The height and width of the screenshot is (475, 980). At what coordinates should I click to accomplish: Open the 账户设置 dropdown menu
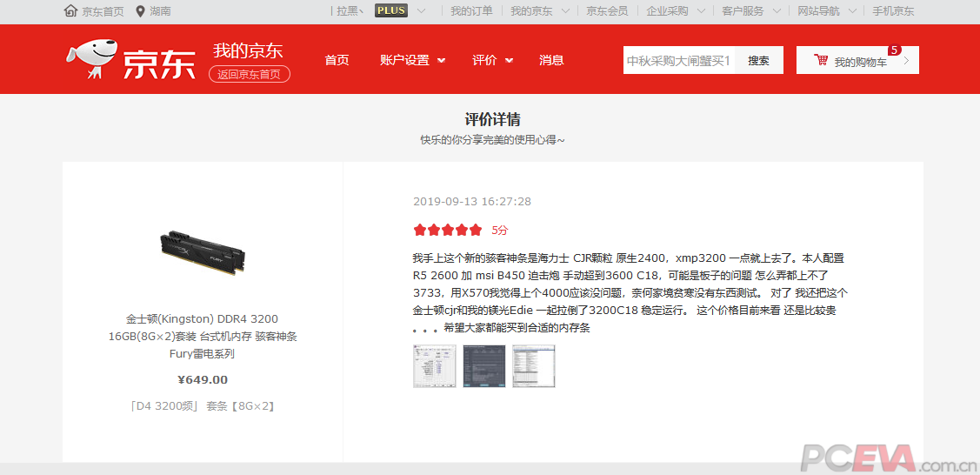[x=412, y=61]
